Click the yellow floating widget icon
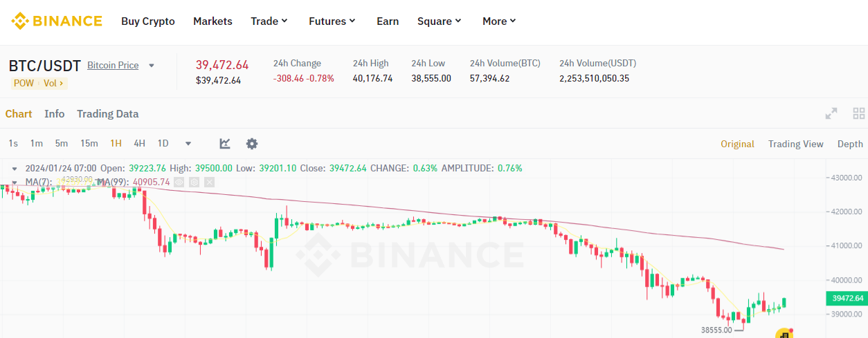This screenshot has height=338, width=868. click(x=784, y=334)
